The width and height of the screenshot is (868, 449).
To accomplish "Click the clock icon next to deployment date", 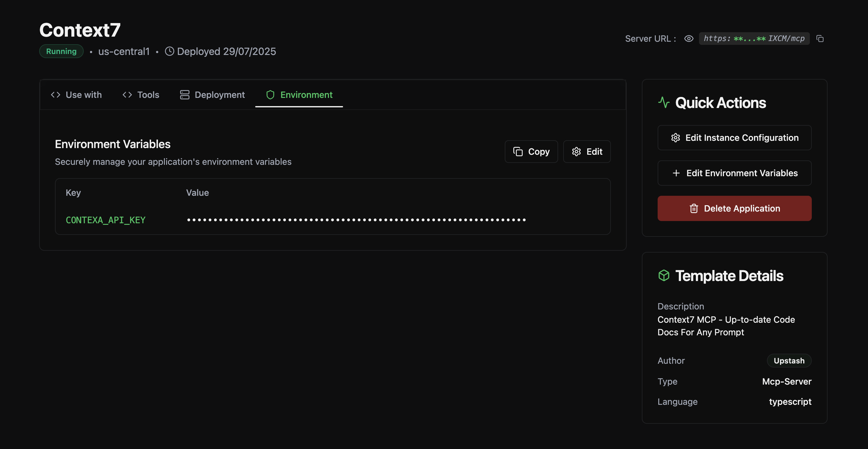I will point(170,51).
